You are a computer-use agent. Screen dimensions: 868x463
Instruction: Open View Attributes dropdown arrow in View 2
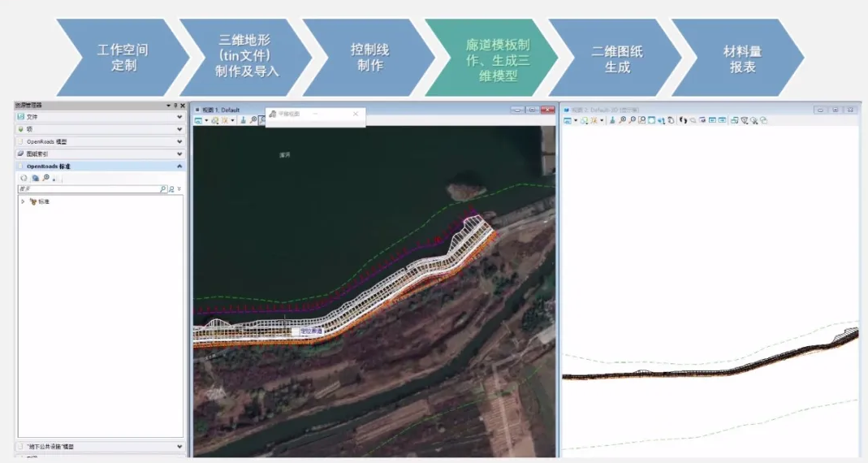[x=576, y=120]
